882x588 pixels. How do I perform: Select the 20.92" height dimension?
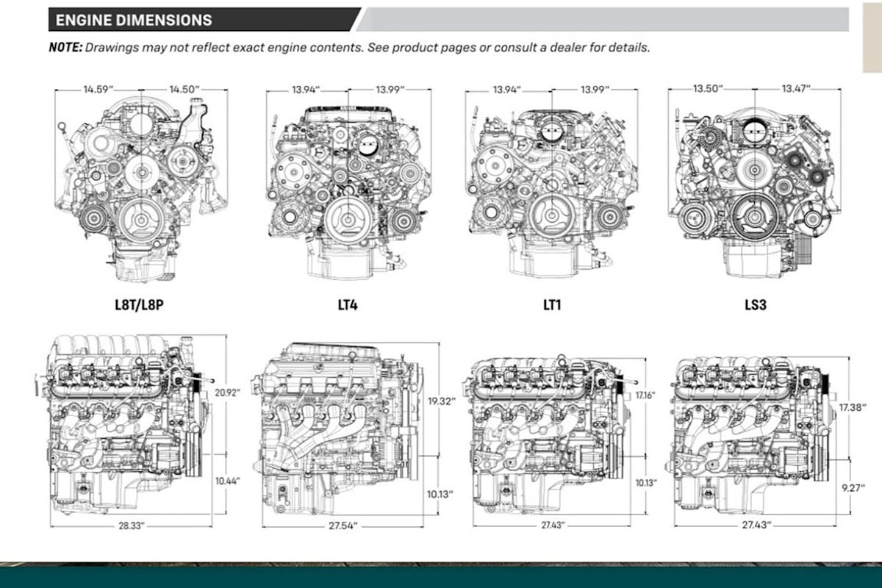pyautogui.click(x=226, y=392)
